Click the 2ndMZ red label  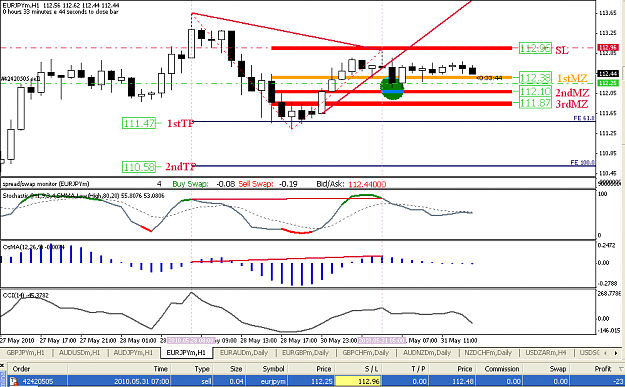click(x=572, y=93)
